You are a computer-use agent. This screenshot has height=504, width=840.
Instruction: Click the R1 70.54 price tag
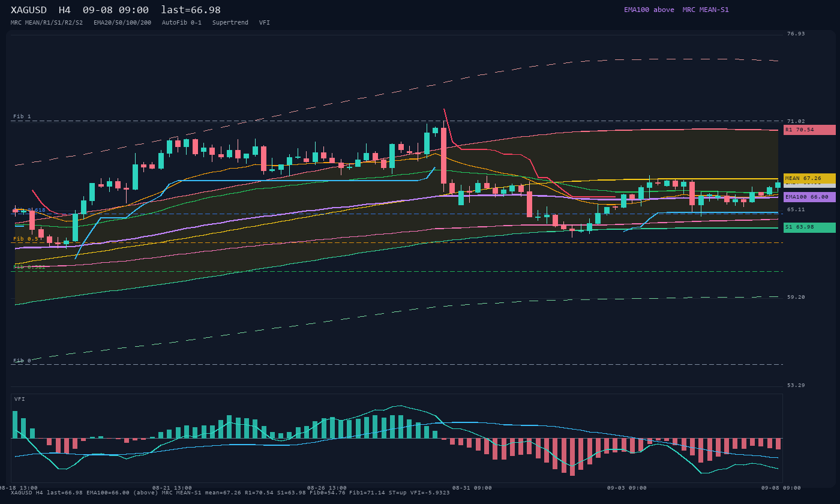809,130
